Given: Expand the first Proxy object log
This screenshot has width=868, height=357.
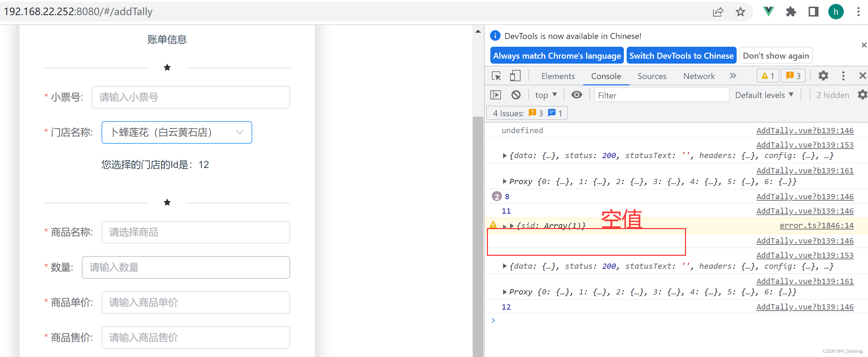Looking at the screenshot, I should (504, 181).
